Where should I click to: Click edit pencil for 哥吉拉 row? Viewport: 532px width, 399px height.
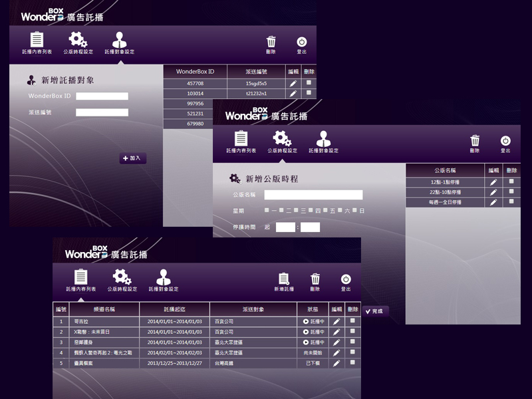pyautogui.click(x=336, y=321)
